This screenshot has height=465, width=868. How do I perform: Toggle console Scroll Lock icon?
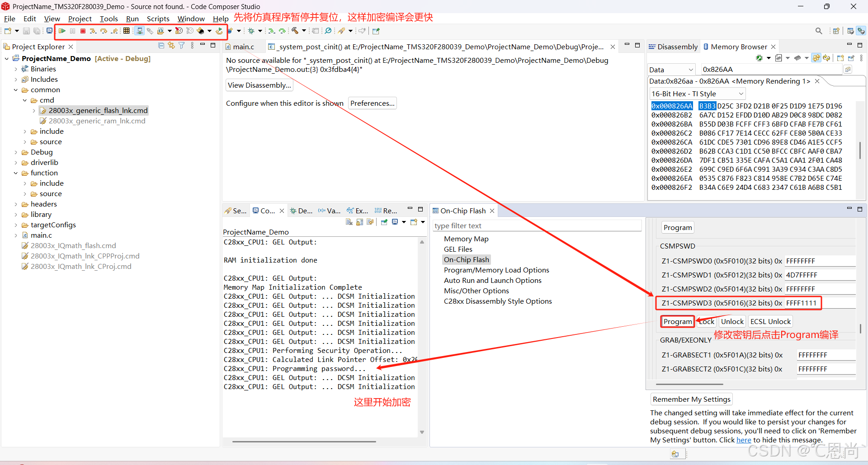click(x=360, y=222)
